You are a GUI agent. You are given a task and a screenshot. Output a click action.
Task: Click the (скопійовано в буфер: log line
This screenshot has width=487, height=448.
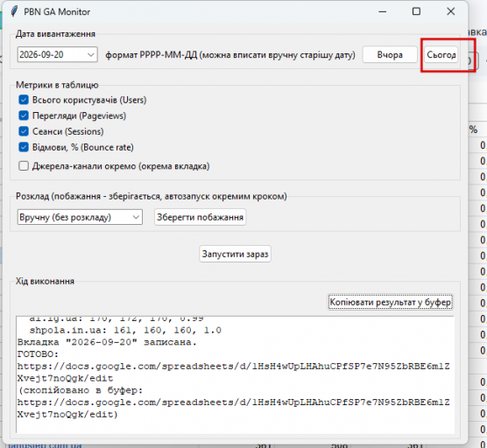[x=80, y=390]
